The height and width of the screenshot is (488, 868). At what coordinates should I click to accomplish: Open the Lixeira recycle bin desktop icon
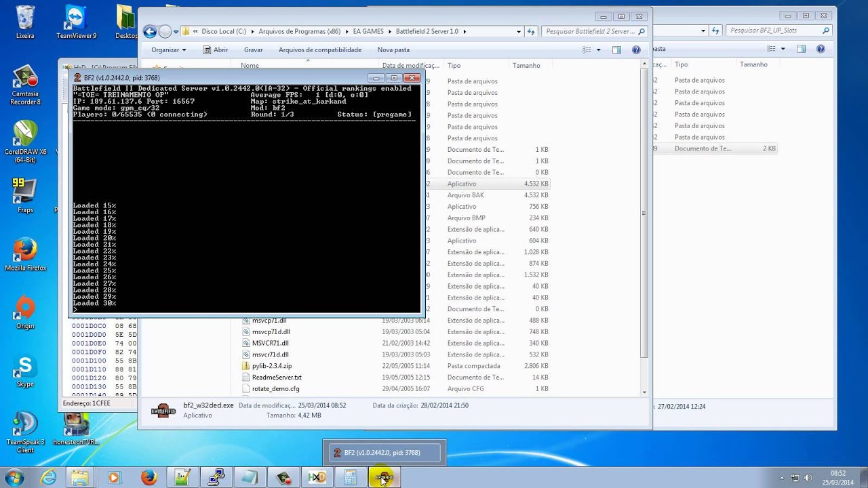[x=25, y=22]
